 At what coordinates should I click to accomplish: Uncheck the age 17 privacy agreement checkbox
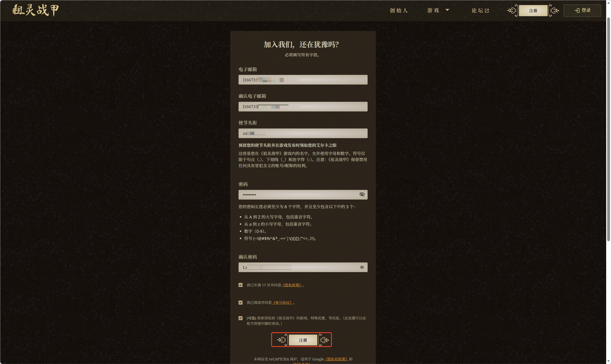pyautogui.click(x=240, y=285)
